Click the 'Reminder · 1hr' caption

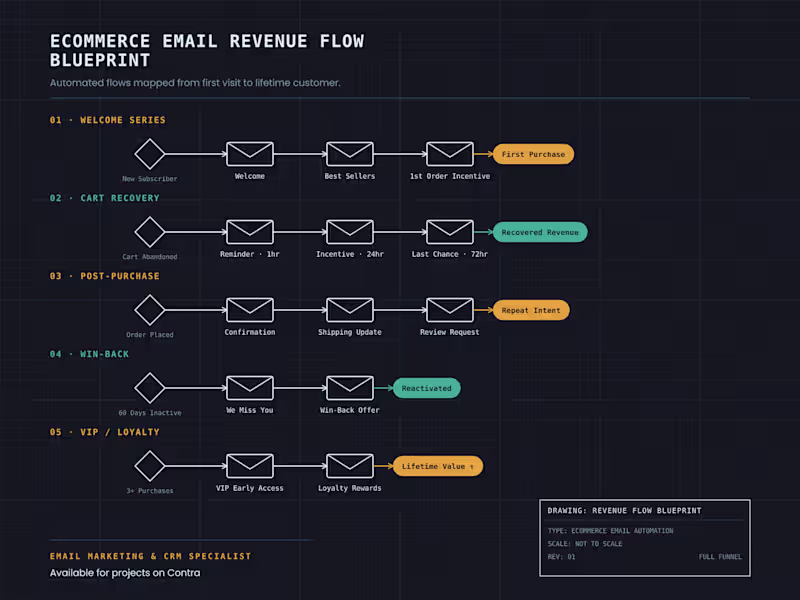tap(249, 254)
